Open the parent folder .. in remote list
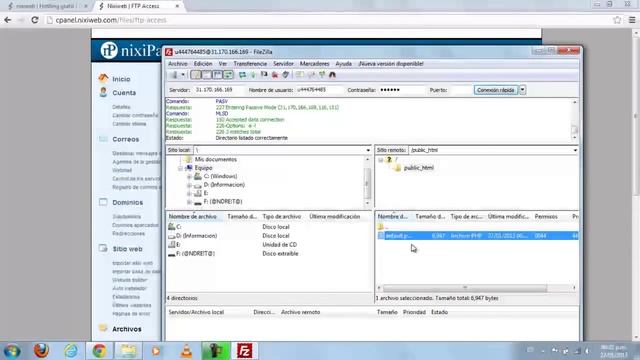This screenshot has height=360, width=640. (x=384, y=227)
